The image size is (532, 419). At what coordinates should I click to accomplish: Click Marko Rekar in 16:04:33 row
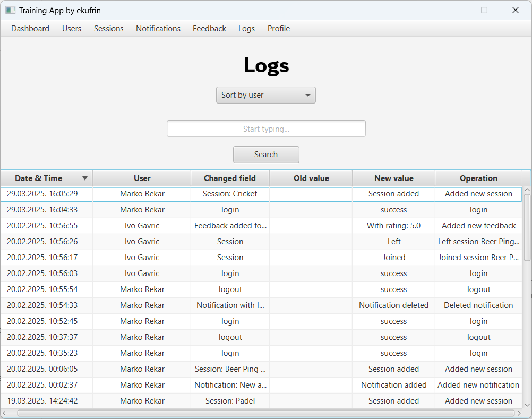(142, 210)
